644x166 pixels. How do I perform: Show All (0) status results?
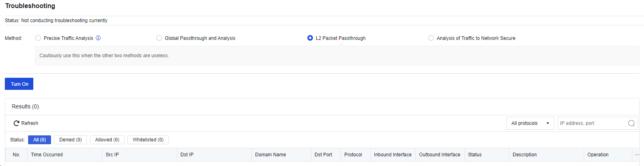(39, 140)
